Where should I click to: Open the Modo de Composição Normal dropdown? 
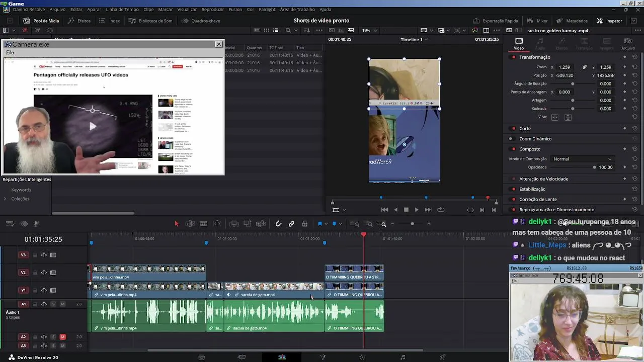tap(582, 159)
